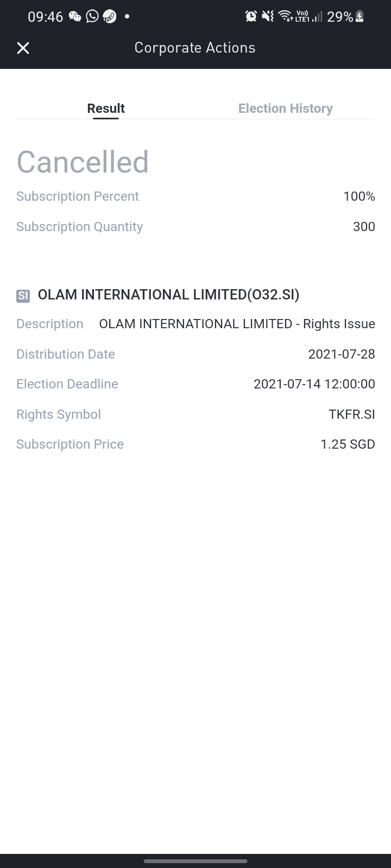
Task: Tap the WhatsApp notification icon
Action: pos(92,17)
